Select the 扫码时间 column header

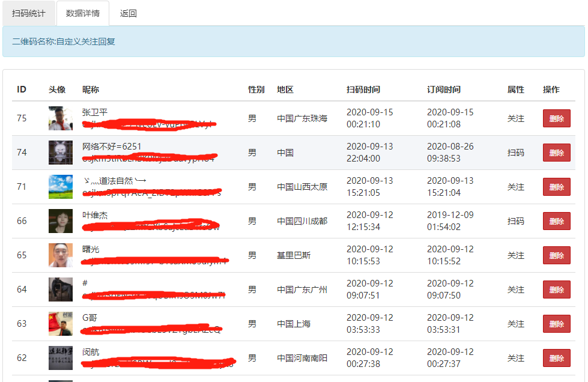click(363, 89)
